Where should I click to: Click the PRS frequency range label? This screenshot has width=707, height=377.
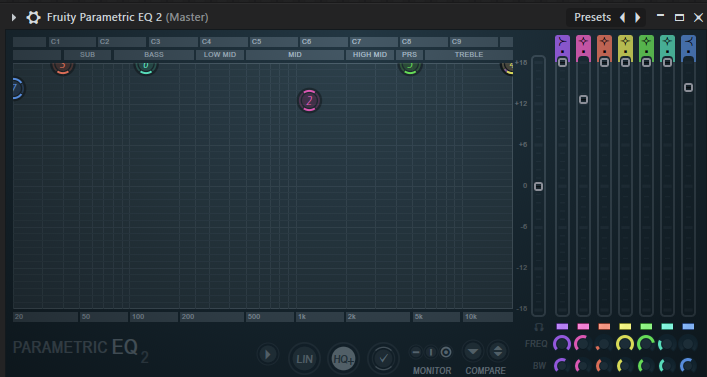pyautogui.click(x=409, y=55)
